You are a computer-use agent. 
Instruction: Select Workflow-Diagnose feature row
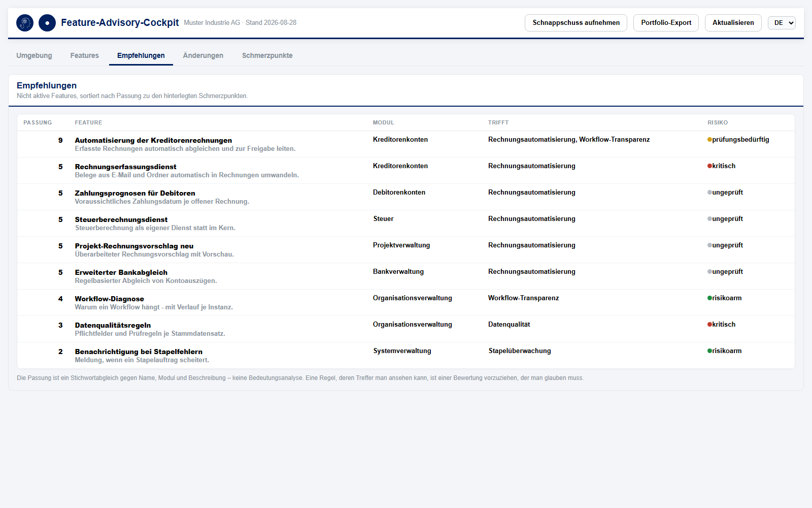click(x=406, y=303)
